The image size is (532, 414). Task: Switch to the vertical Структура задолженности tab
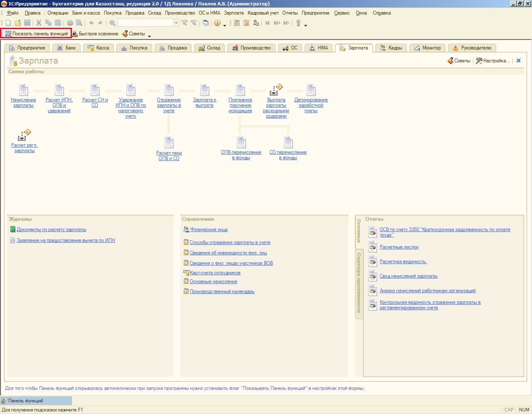(x=359, y=283)
